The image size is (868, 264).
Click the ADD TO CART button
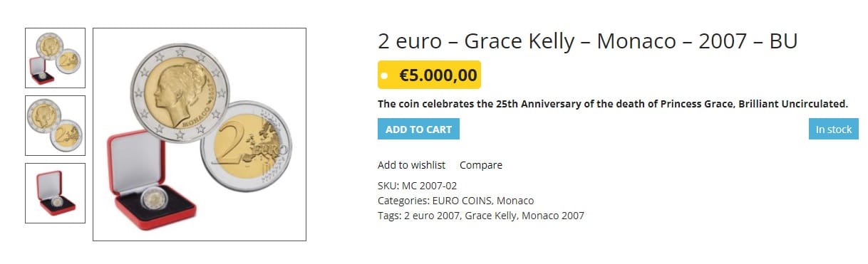click(x=418, y=129)
